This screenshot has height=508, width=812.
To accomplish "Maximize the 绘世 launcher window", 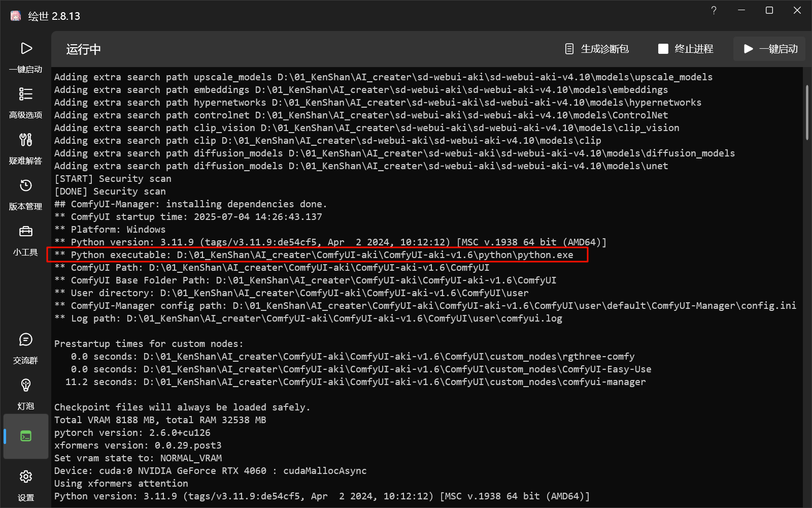I will pyautogui.click(x=769, y=11).
